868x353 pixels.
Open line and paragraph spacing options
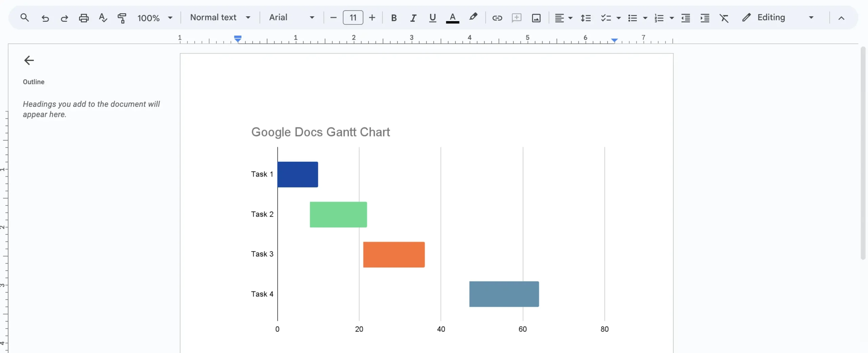[x=586, y=18]
